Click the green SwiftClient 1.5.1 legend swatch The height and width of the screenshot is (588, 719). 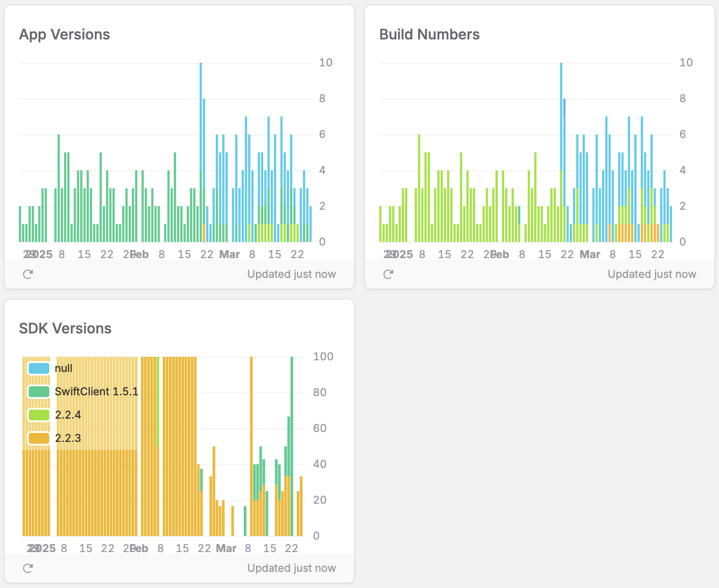pyautogui.click(x=39, y=391)
